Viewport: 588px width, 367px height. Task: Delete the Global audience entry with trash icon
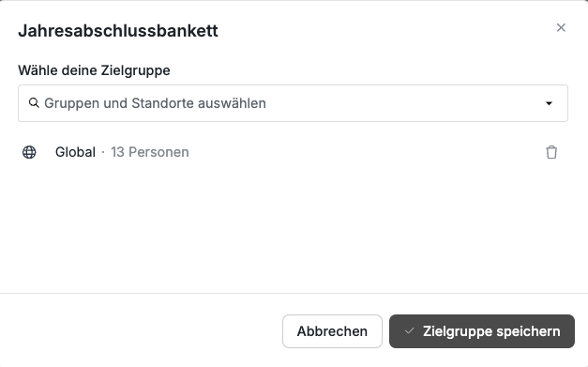pos(551,152)
